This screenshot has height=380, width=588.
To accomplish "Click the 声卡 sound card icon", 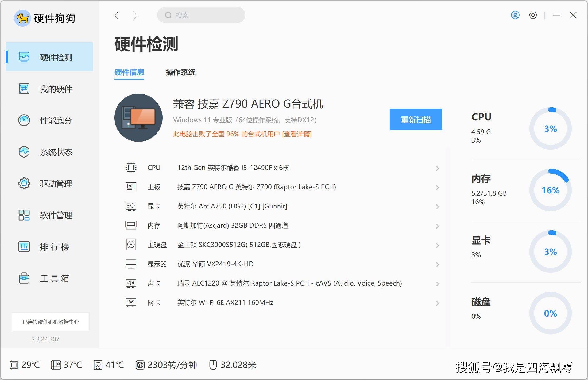I will pyautogui.click(x=131, y=283).
